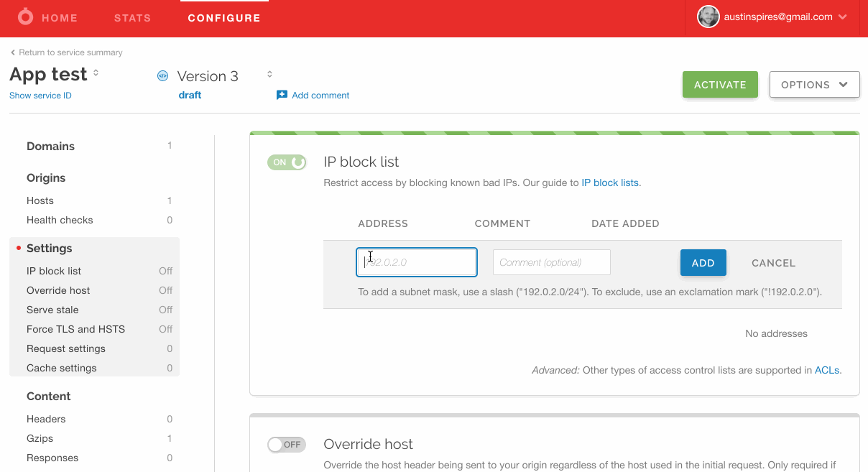Cancel adding the IP address
Screen dimensions: 868x472
tap(773, 263)
